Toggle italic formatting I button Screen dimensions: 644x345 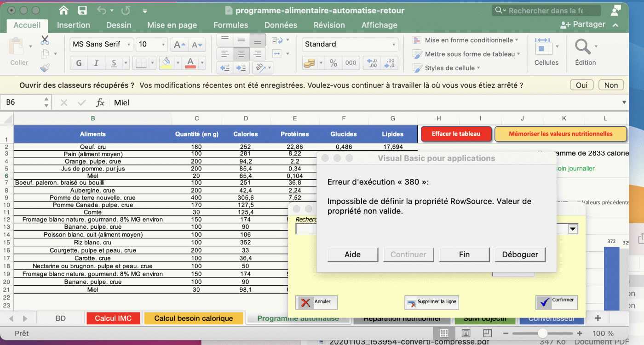(96, 63)
